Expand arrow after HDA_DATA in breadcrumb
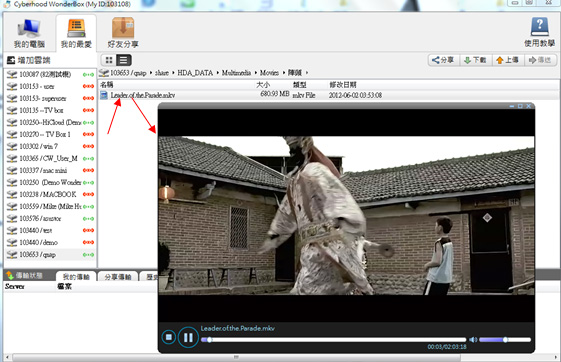Image resolution: width=561 pixels, height=362 pixels. pos(218,73)
